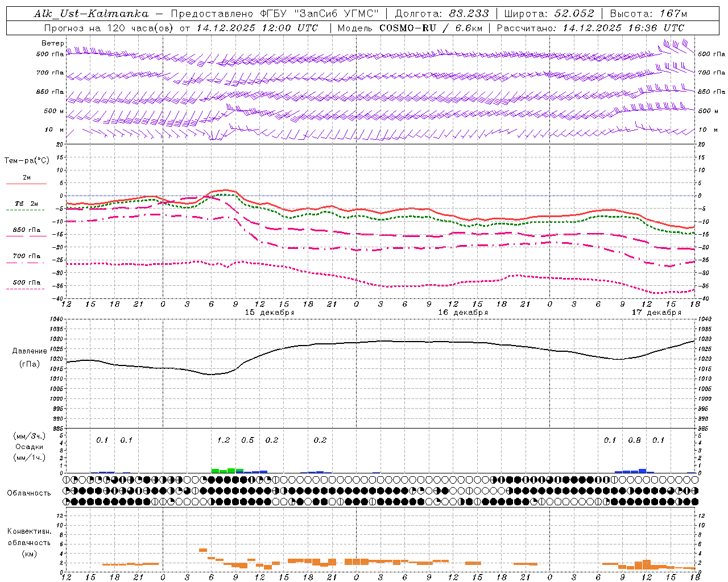Image resolution: width=728 pixels, height=582 pixels.
Task: Click the 15 декабря date label
Action: (x=270, y=313)
